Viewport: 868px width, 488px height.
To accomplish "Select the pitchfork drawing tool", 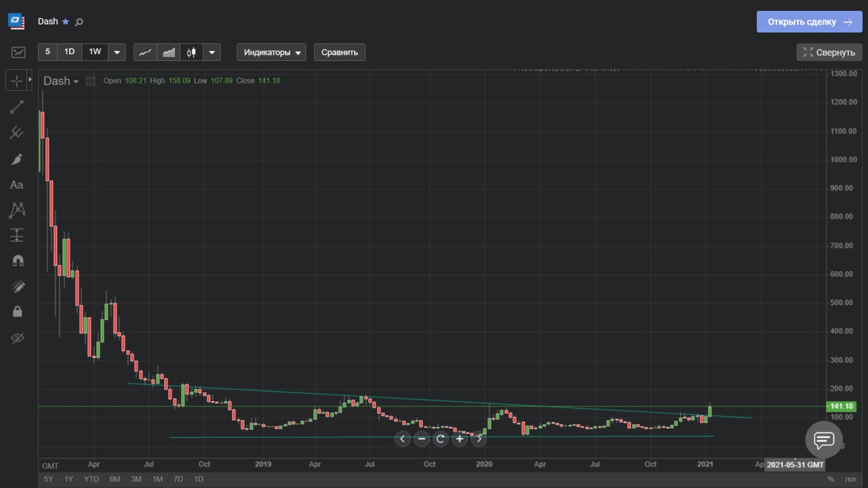I will pos(17,132).
